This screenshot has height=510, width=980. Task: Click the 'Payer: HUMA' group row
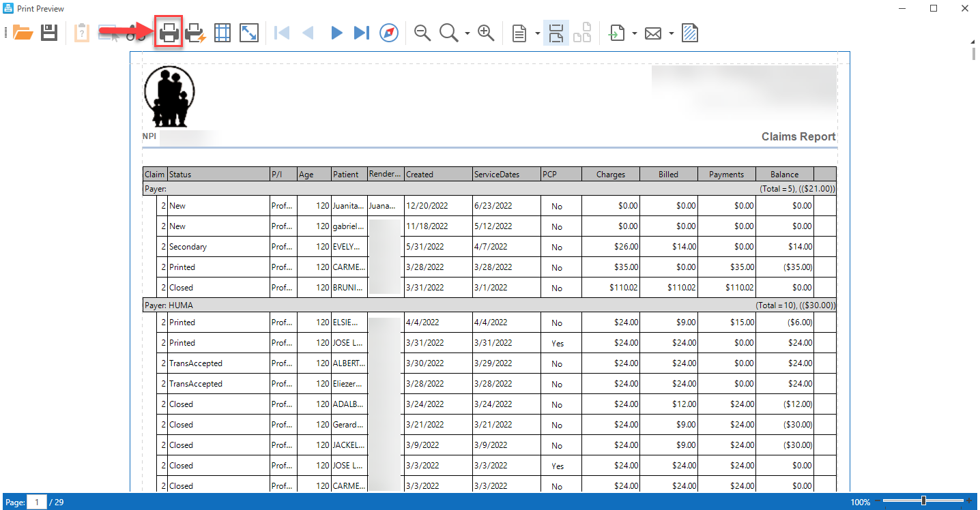coord(489,305)
